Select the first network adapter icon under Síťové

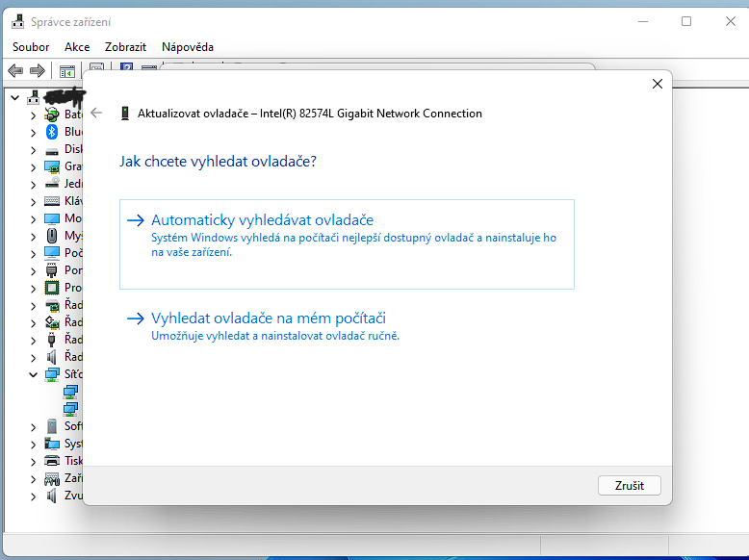click(70, 392)
